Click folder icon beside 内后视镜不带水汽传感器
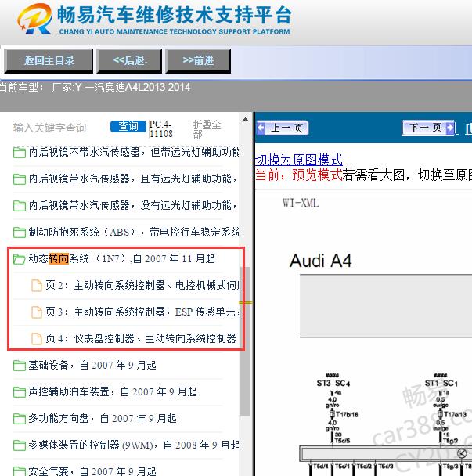 click(x=20, y=153)
